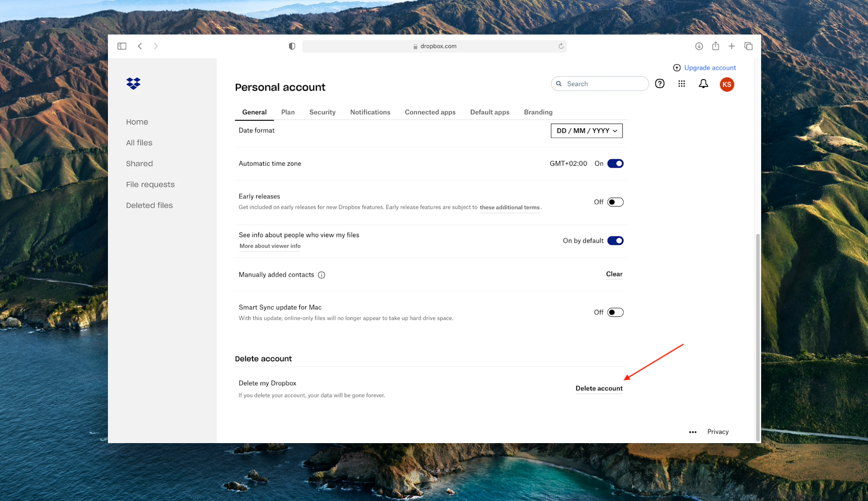
Task: Focus the Search input field
Action: click(x=600, y=83)
